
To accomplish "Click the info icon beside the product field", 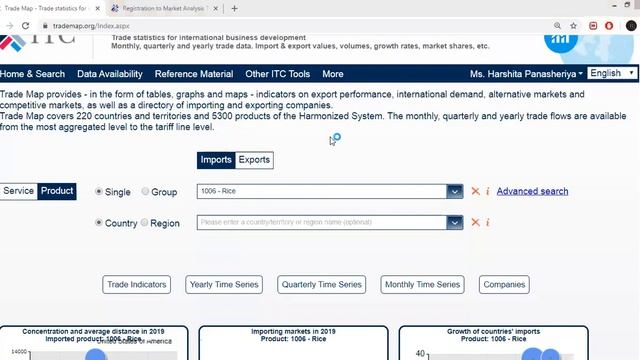I will pos(488,191).
